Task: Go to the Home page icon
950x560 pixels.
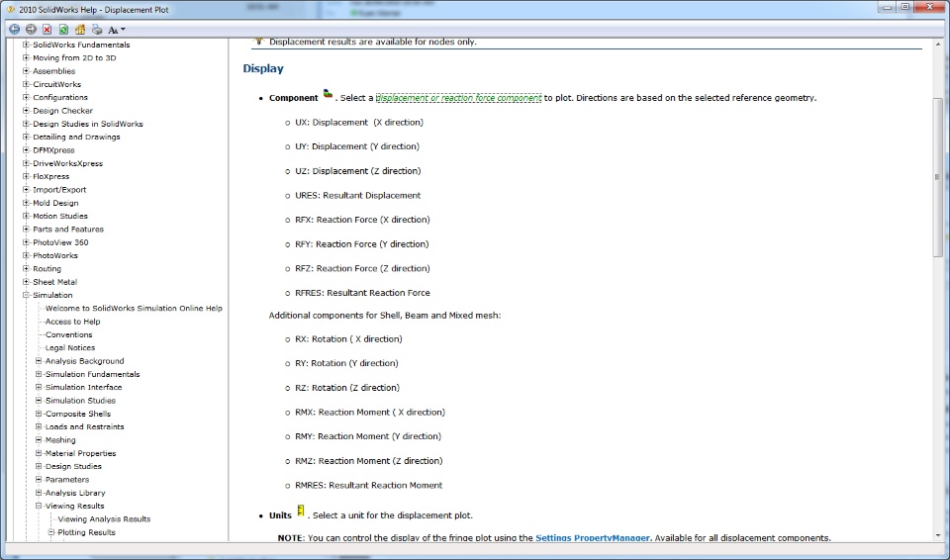Action: 80,29
